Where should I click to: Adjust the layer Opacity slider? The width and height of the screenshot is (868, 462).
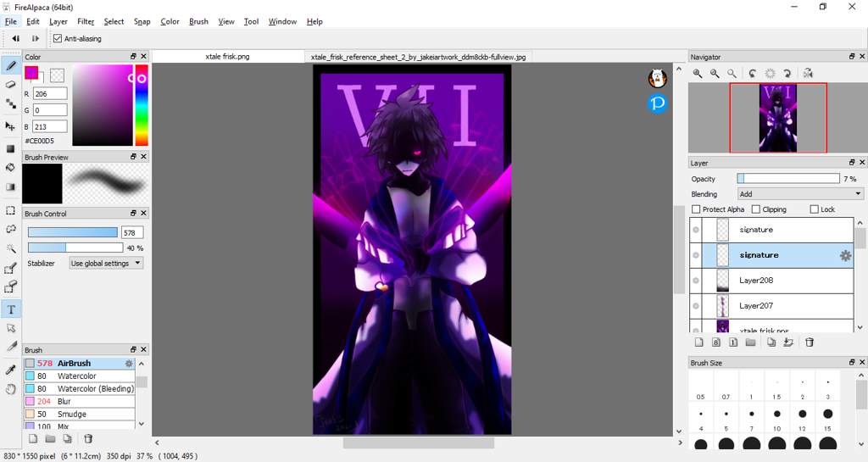788,178
